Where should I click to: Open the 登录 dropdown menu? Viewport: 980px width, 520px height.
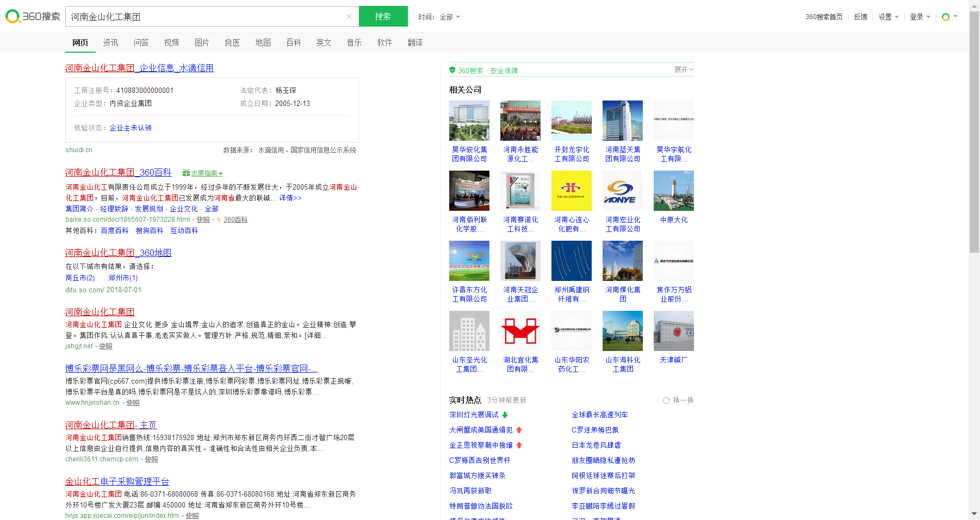[x=920, y=17]
